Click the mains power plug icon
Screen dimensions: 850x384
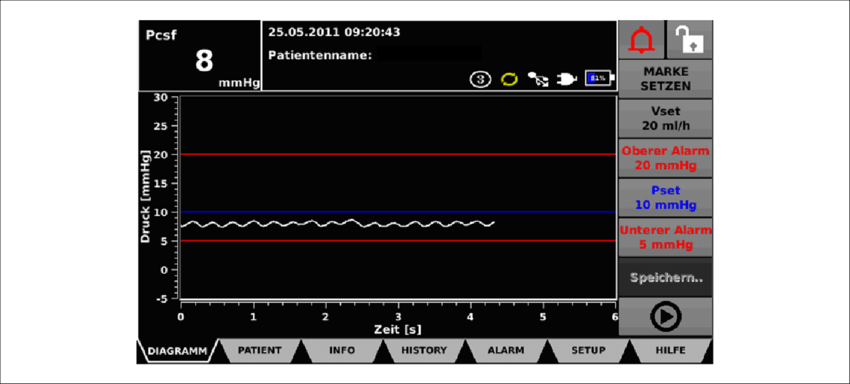[x=566, y=79]
